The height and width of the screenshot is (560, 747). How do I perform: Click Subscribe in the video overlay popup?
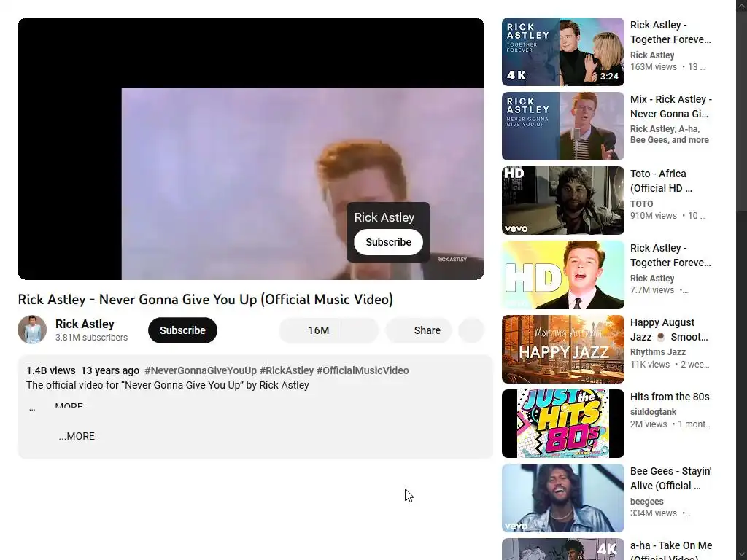(388, 242)
